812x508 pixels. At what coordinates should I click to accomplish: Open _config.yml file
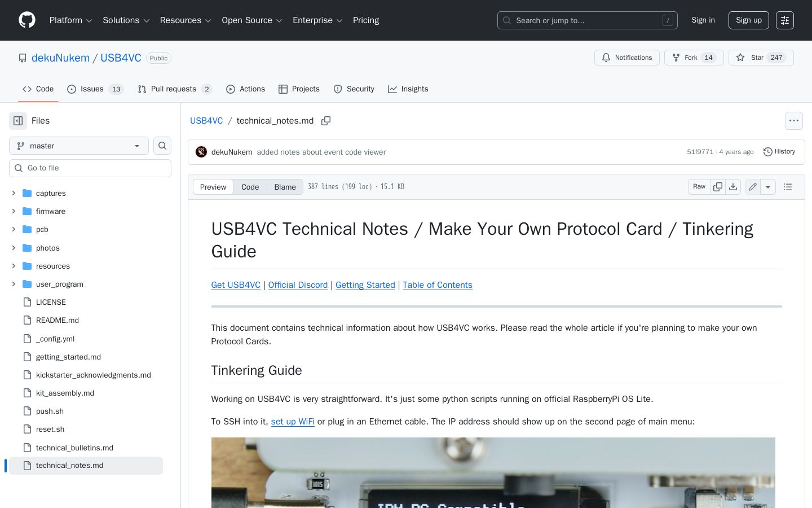tap(55, 339)
